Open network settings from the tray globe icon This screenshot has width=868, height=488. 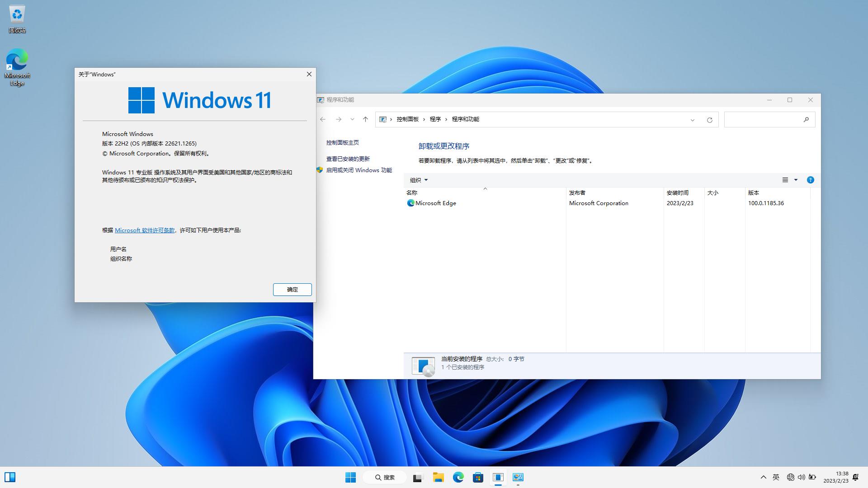click(791, 477)
